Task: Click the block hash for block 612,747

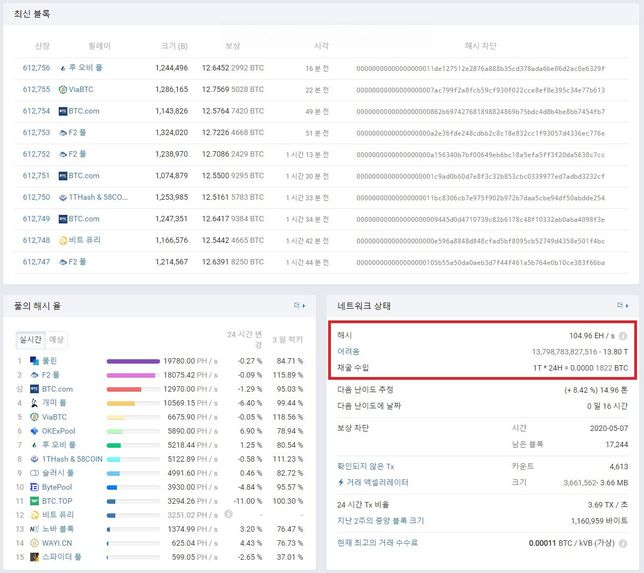Action: pyautogui.click(x=480, y=262)
